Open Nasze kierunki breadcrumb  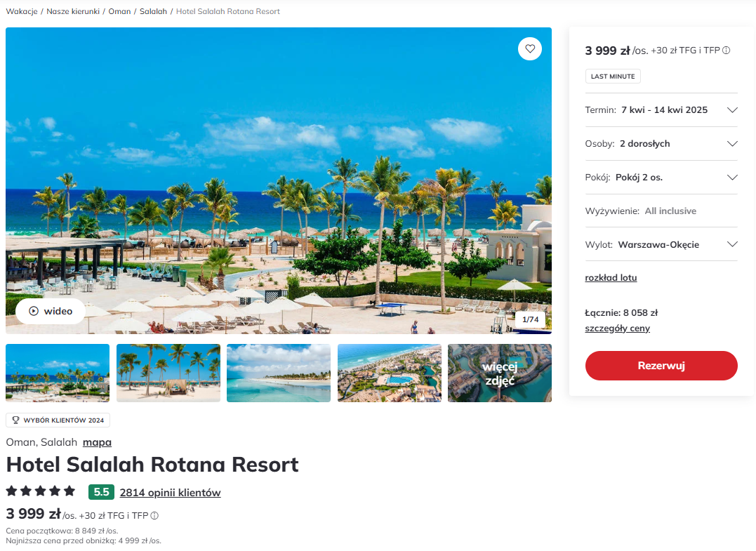pyautogui.click(x=73, y=11)
